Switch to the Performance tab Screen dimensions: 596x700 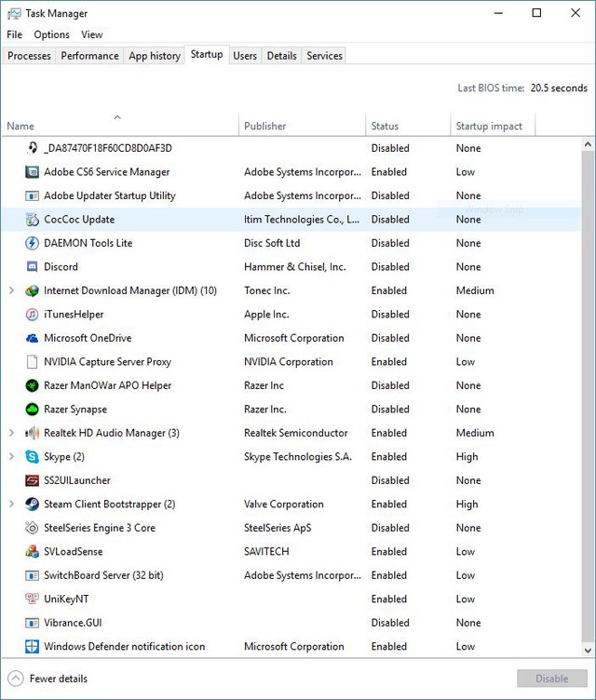[x=89, y=56]
